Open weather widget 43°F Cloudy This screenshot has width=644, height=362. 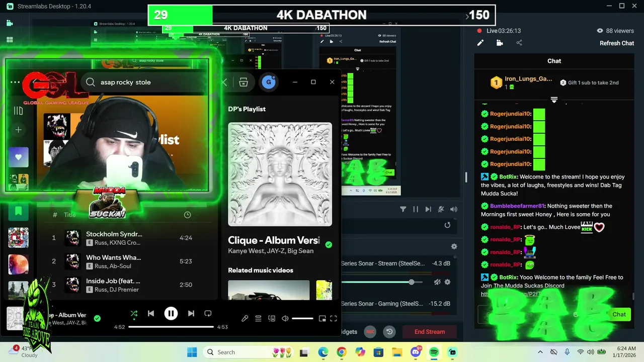click(x=23, y=351)
